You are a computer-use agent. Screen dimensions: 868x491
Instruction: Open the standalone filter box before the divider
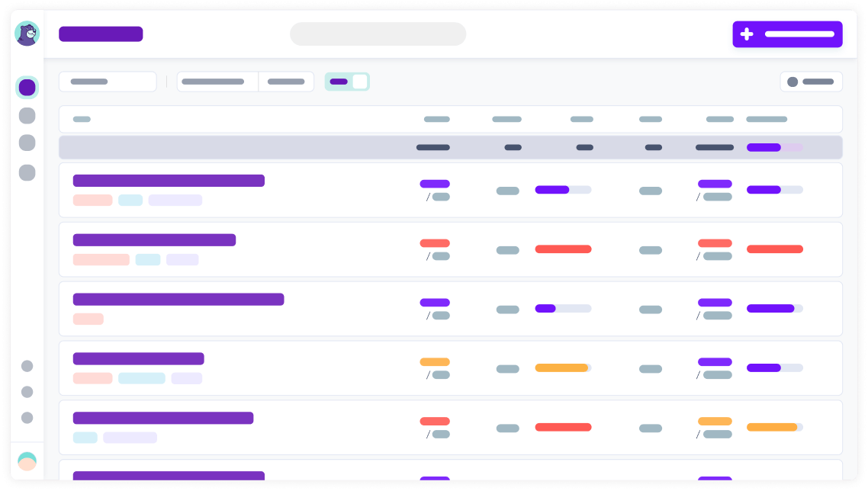point(108,82)
